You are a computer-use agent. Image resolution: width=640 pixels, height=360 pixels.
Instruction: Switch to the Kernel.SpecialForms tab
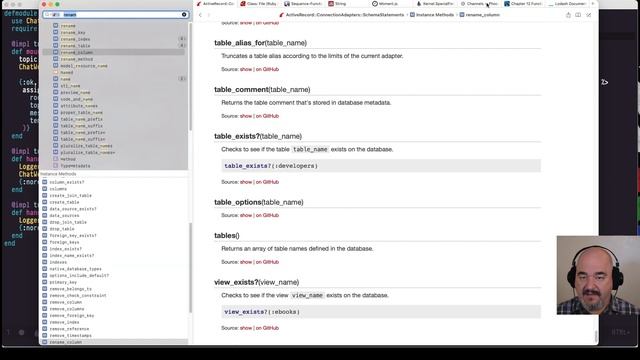coord(435,4)
